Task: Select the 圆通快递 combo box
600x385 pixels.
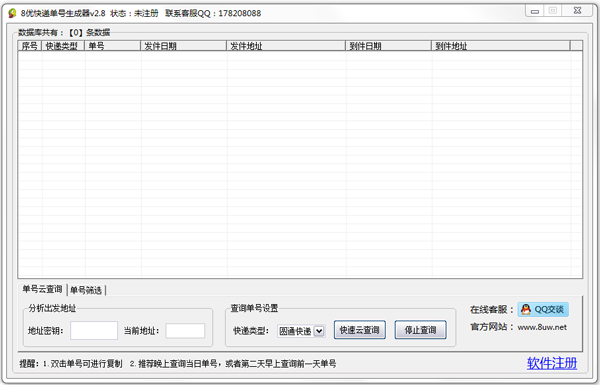Action: click(x=301, y=331)
